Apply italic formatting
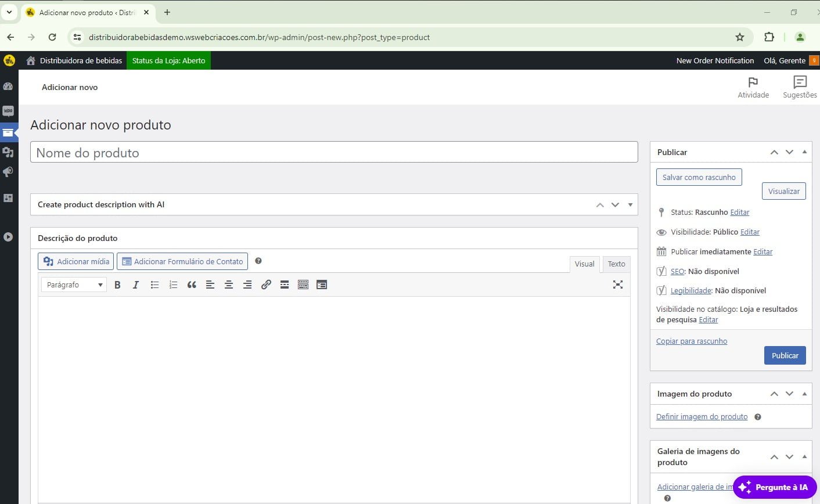This screenshot has width=820, height=504. tap(135, 285)
